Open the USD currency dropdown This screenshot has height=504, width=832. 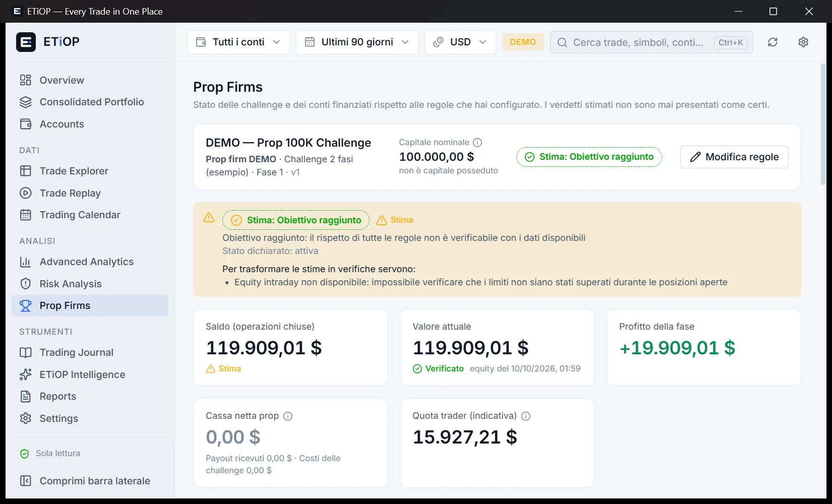point(460,42)
